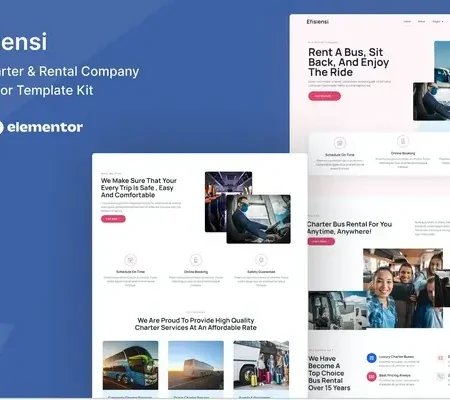This screenshot has width=450, height=400.
Task: Select 'Schedule On Time' label in the about mockup
Action: pyautogui.click(x=130, y=272)
